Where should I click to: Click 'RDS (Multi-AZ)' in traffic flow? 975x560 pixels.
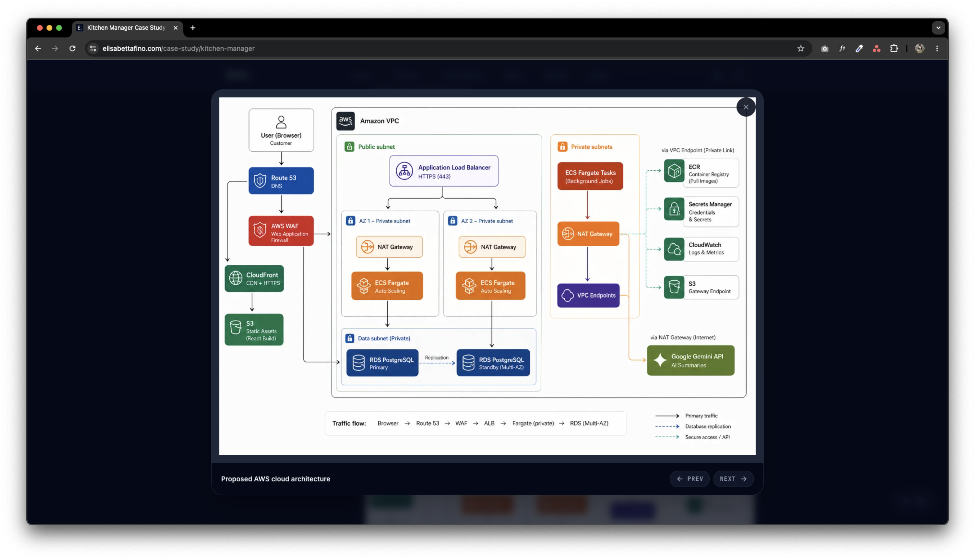coord(589,423)
